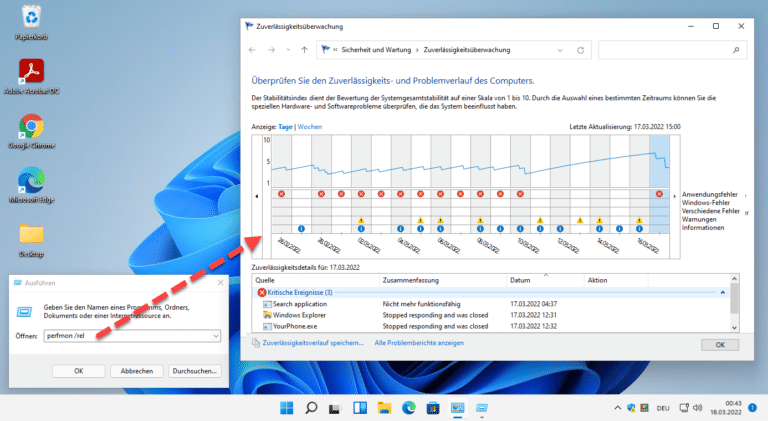Select the highlighted 17.03.2022 chart column

659,185
